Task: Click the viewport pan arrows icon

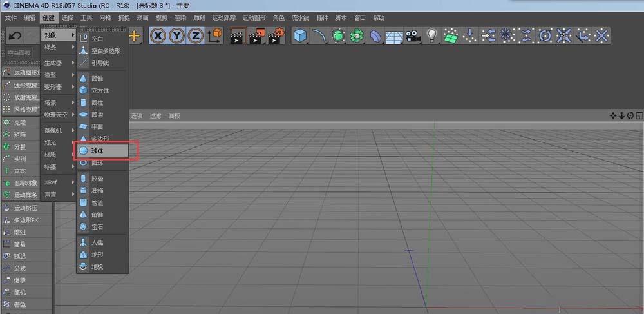Action: (x=613, y=116)
